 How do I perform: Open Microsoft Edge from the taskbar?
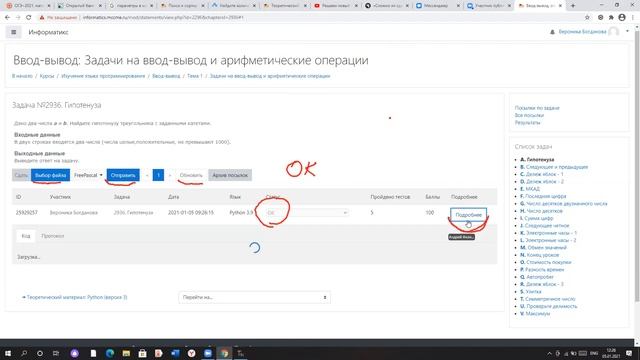[110, 353]
